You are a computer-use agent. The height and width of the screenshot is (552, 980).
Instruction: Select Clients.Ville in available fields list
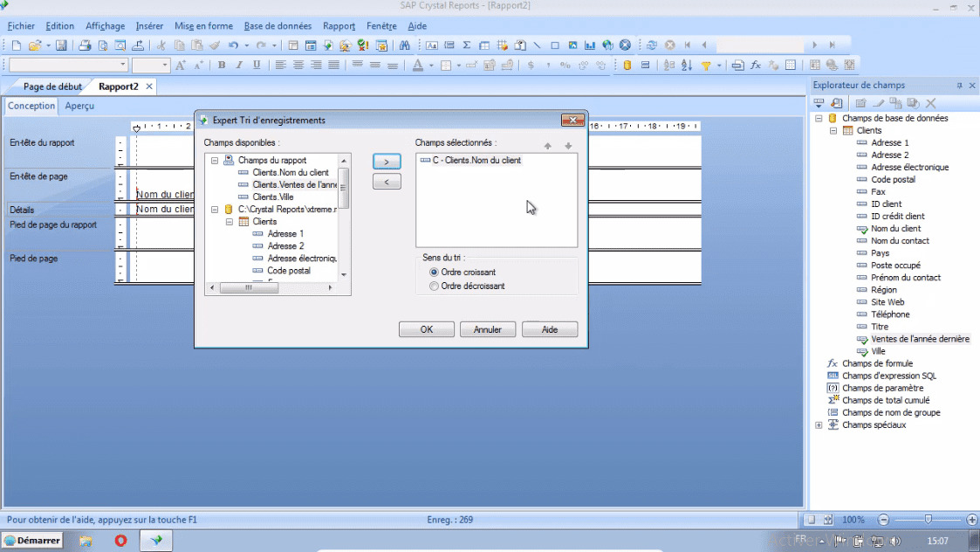(x=273, y=197)
